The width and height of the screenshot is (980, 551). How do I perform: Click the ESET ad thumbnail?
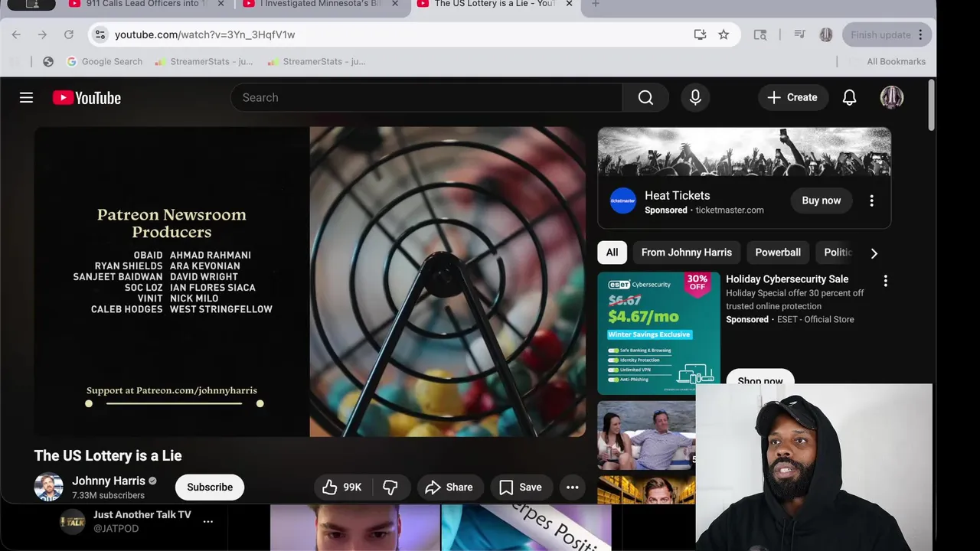click(x=658, y=333)
